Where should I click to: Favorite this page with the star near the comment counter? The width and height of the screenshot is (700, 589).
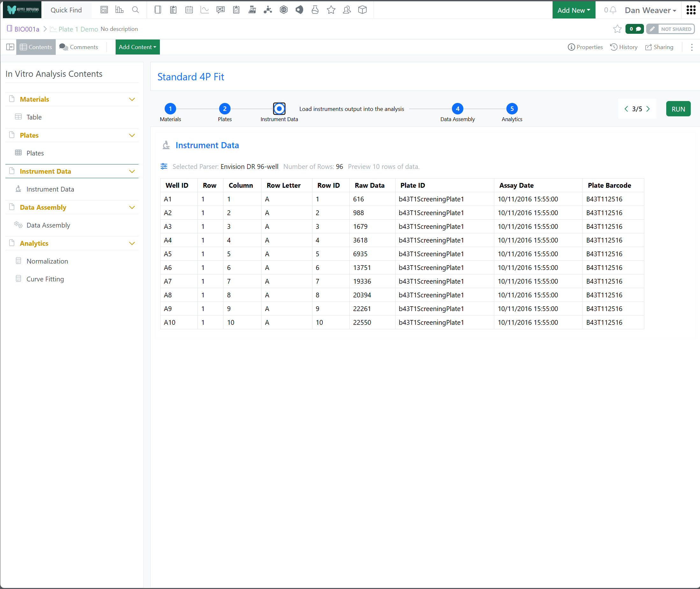[x=617, y=29]
